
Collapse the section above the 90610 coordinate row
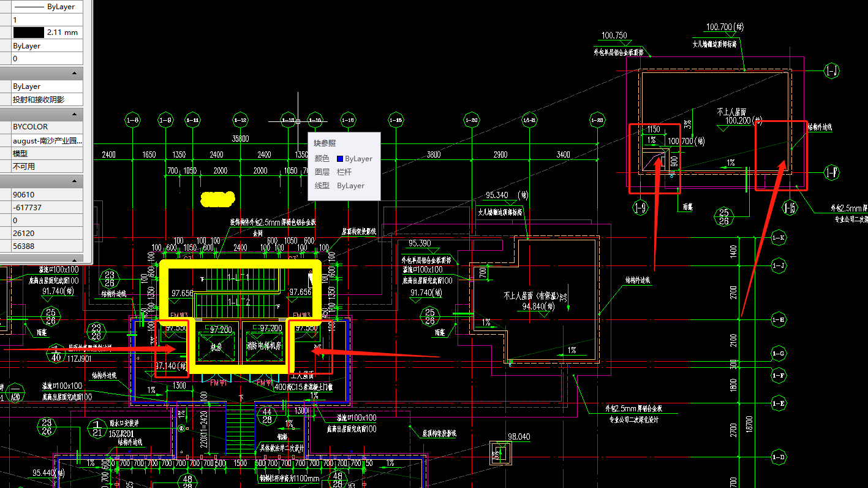point(75,181)
